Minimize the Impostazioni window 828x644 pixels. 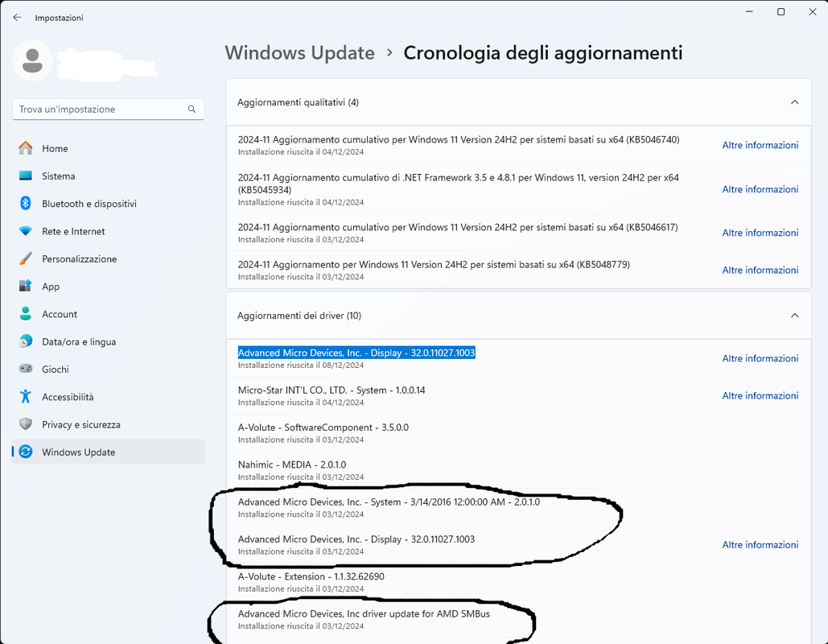(x=749, y=11)
